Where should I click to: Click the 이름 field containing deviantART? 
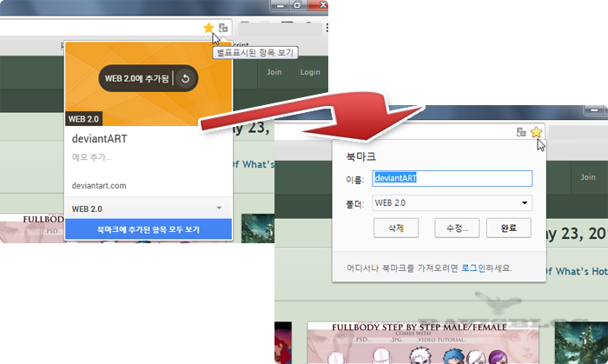pos(453,178)
